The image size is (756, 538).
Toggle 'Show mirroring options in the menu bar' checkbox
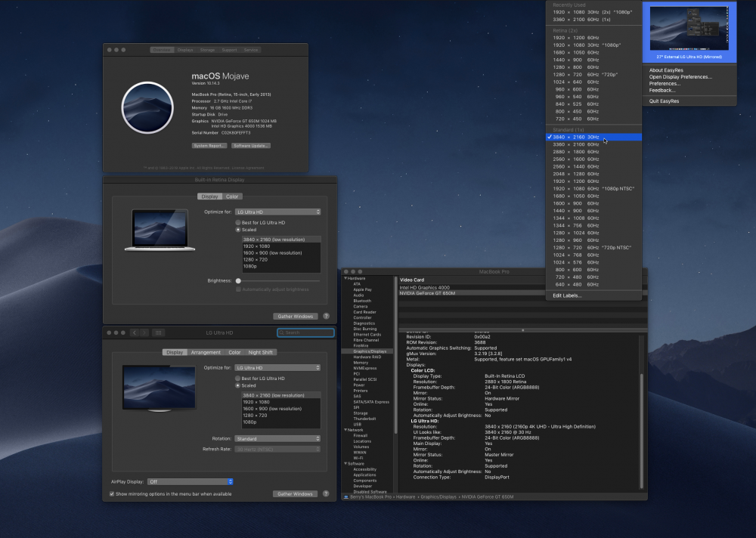pyautogui.click(x=112, y=493)
